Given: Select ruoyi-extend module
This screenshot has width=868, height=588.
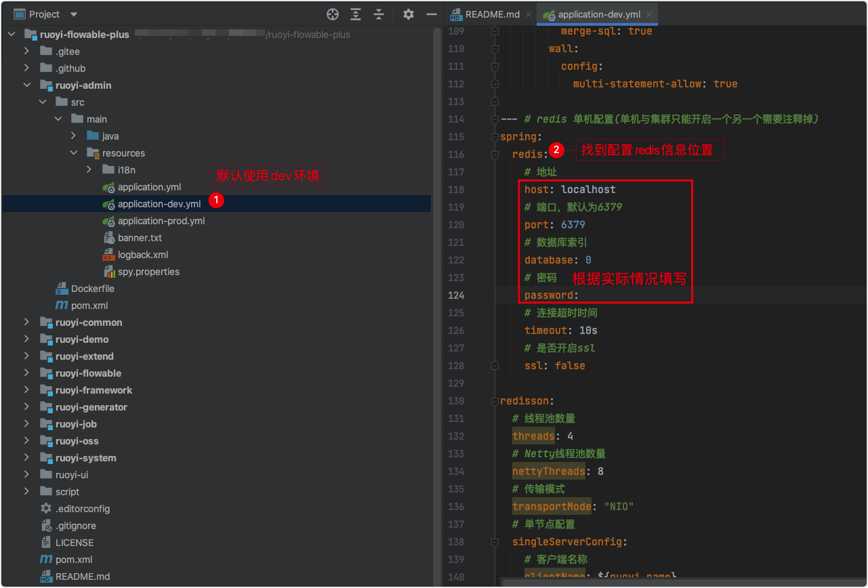Looking at the screenshot, I should tap(85, 356).
